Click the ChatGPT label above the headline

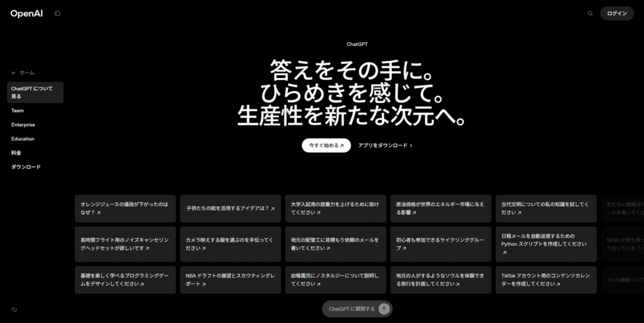[357, 45]
